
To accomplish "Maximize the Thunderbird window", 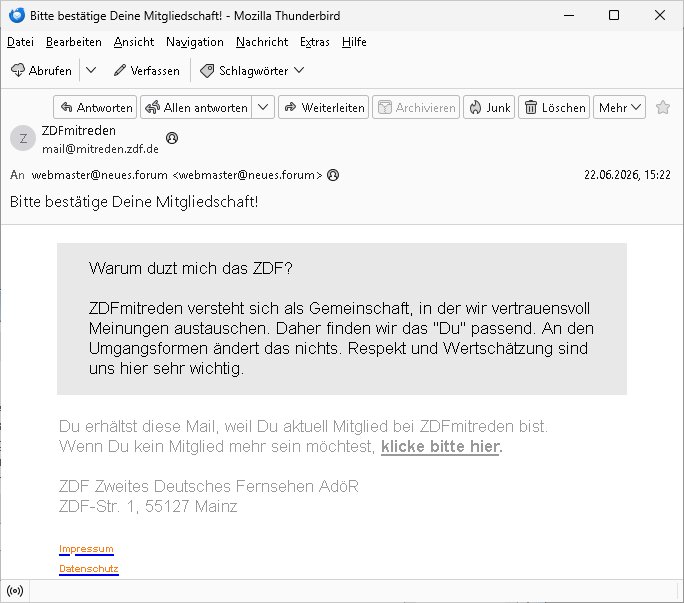I will (x=614, y=15).
